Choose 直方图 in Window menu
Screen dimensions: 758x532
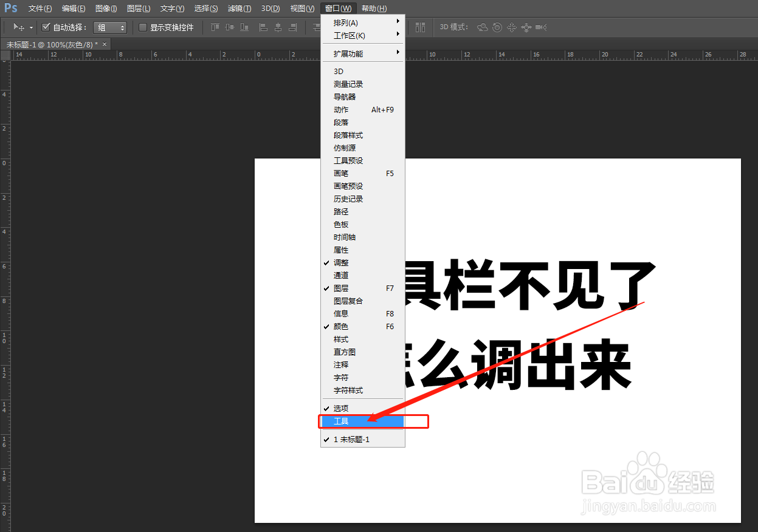(x=363, y=352)
